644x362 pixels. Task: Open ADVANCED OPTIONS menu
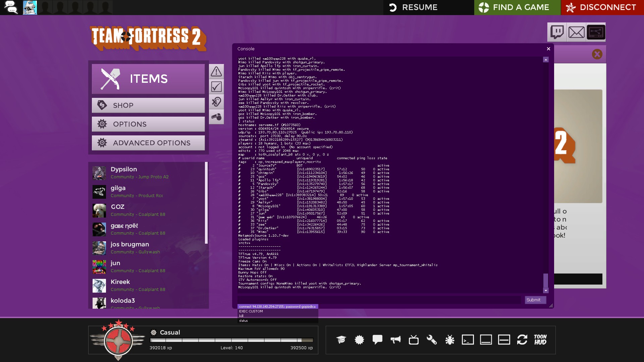coord(148,143)
